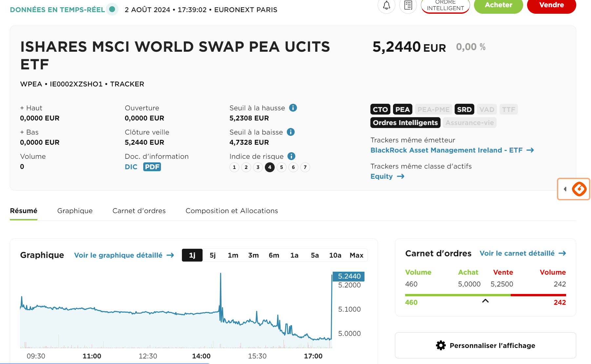The image size is (591, 364).
Task: Click the red Vendre button
Action: tap(551, 5)
